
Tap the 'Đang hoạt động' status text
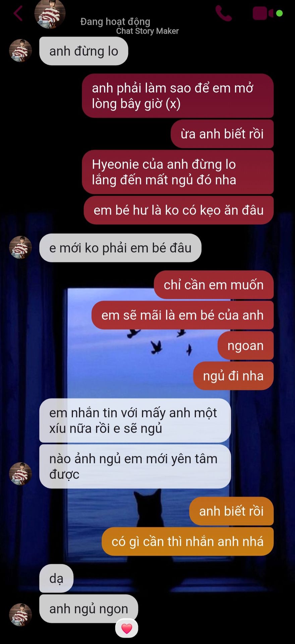pos(115,21)
